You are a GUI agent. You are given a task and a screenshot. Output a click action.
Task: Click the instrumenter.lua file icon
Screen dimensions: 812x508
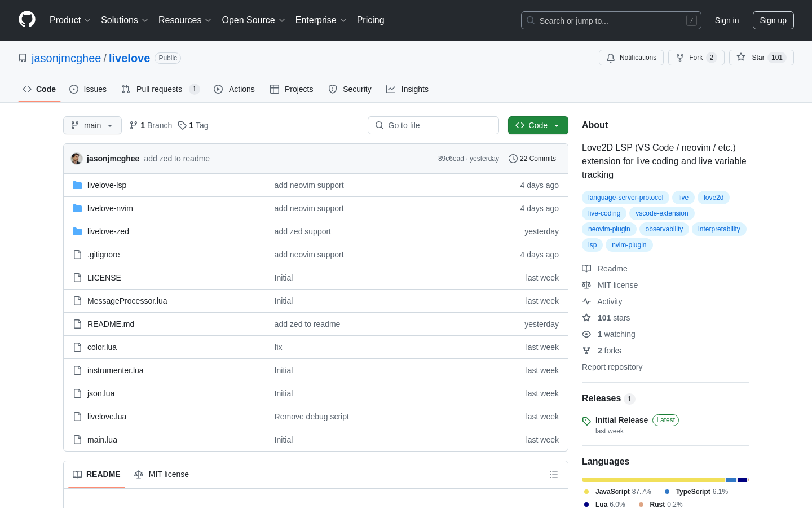pos(77,370)
